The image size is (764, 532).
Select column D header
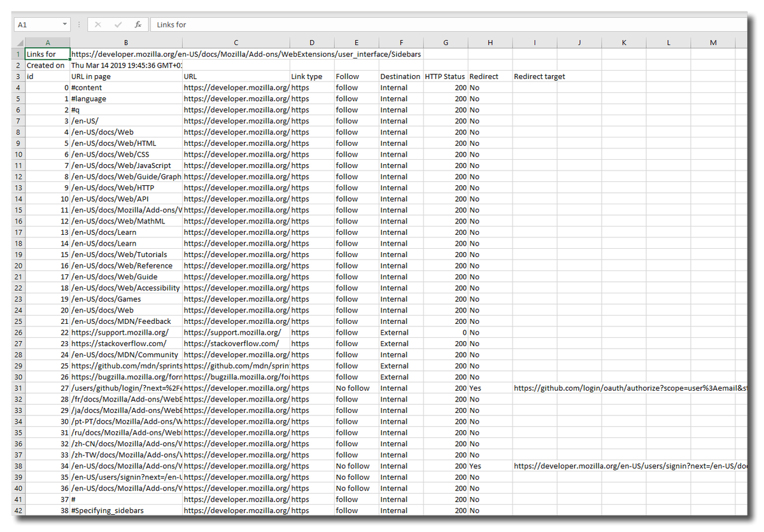[312, 43]
